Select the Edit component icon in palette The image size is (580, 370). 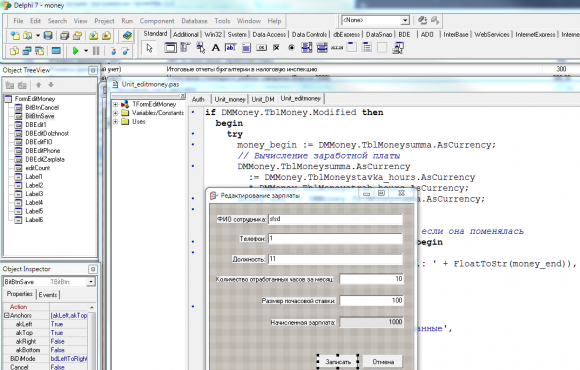click(230, 48)
